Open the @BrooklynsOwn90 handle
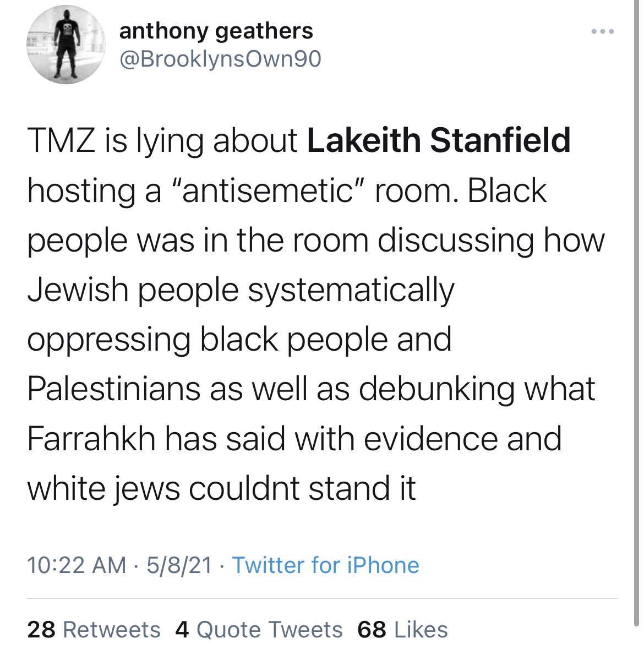644x649 pixels. click(220, 59)
